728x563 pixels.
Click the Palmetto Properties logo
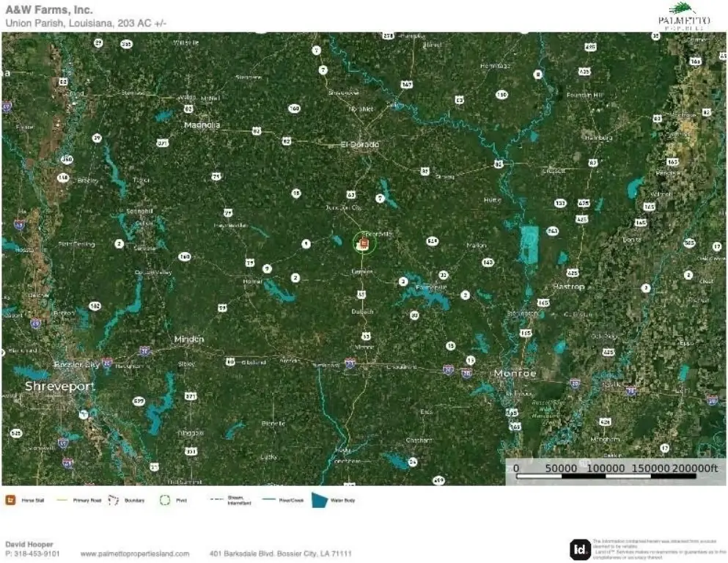(683, 15)
